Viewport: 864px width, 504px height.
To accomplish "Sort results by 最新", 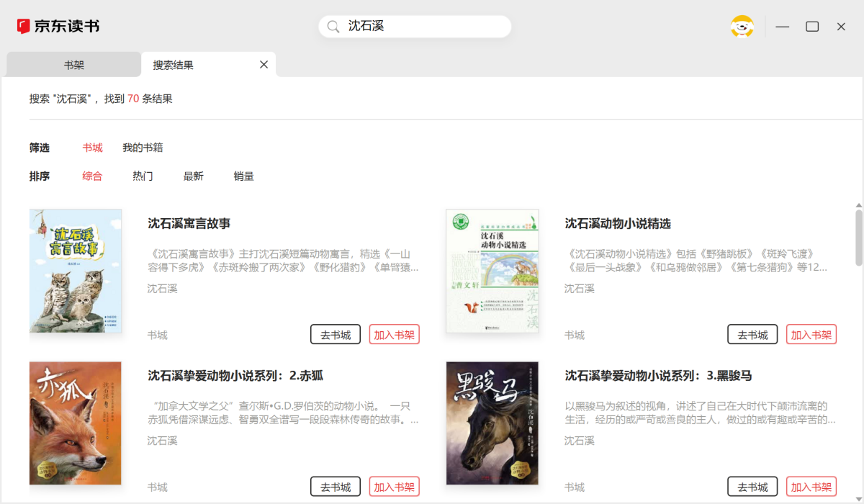I will [x=193, y=176].
